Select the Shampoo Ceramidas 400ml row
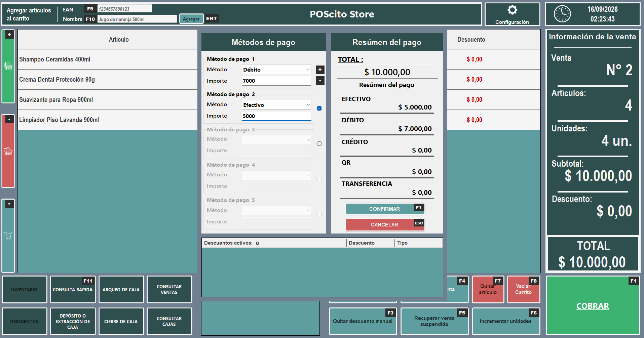644x338 pixels. click(108, 59)
